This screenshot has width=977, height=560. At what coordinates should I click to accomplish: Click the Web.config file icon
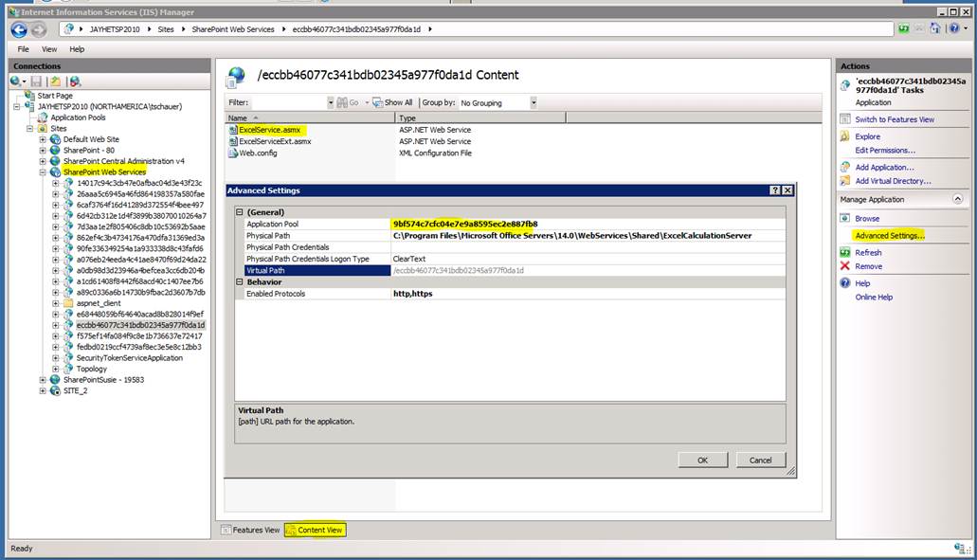(x=233, y=153)
